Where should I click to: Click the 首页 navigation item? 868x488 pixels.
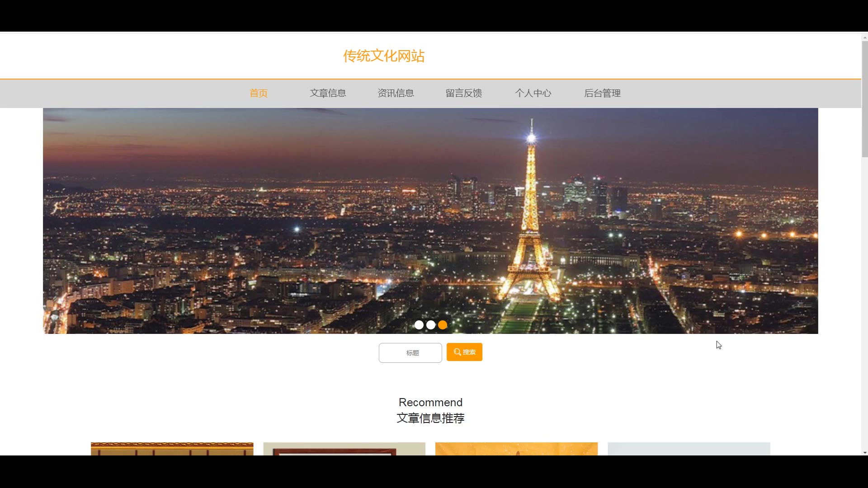[x=259, y=93]
